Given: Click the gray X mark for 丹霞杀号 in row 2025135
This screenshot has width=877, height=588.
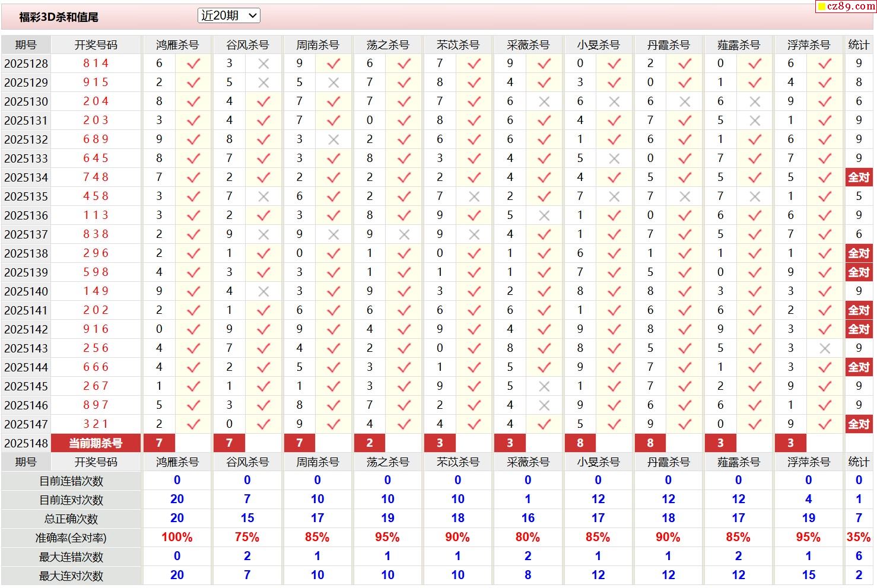Looking at the screenshot, I should (x=685, y=196).
